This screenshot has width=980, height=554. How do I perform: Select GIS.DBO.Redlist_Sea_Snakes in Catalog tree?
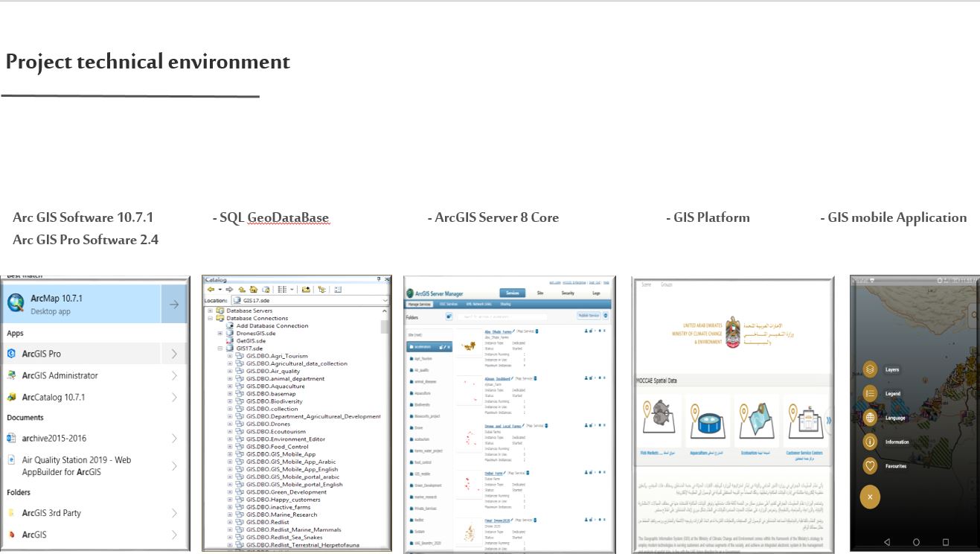[x=286, y=537]
